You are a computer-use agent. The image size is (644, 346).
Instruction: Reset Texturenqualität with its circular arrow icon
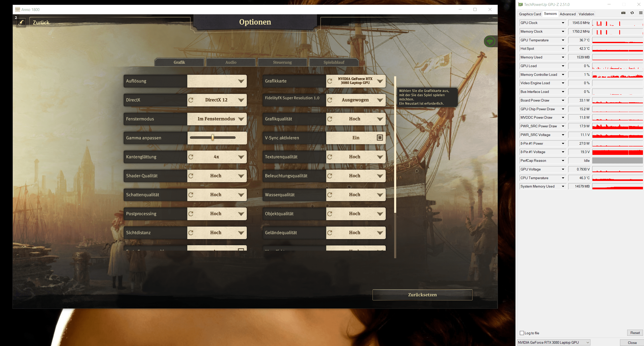click(x=330, y=157)
